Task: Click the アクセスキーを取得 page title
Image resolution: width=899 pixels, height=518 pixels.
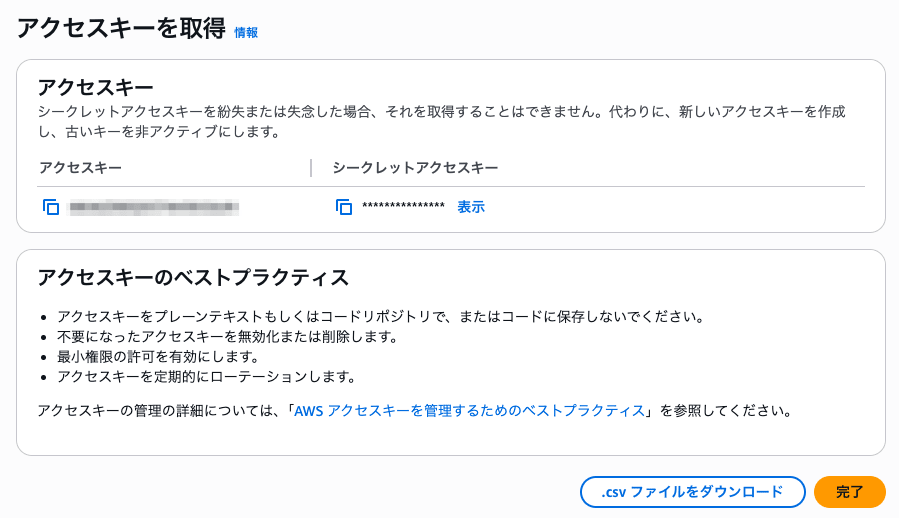Action: [x=120, y=29]
